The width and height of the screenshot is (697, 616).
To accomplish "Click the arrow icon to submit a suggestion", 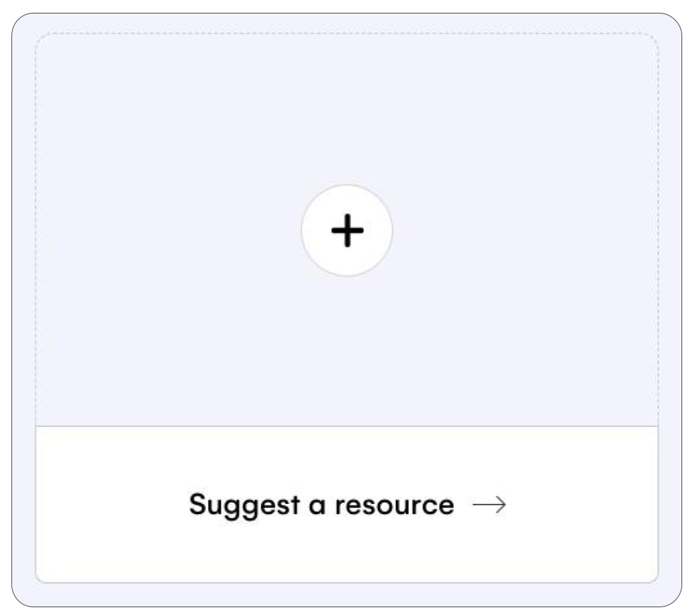I will coord(489,505).
